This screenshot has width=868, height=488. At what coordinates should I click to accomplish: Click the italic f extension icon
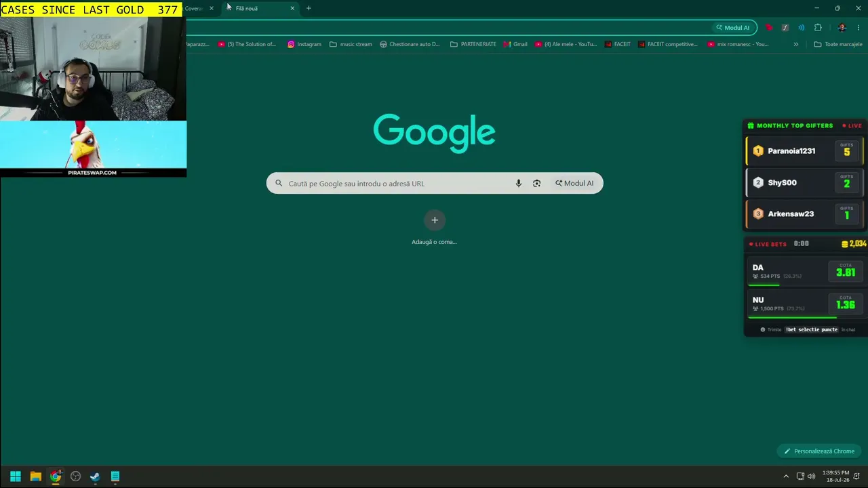coord(785,28)
